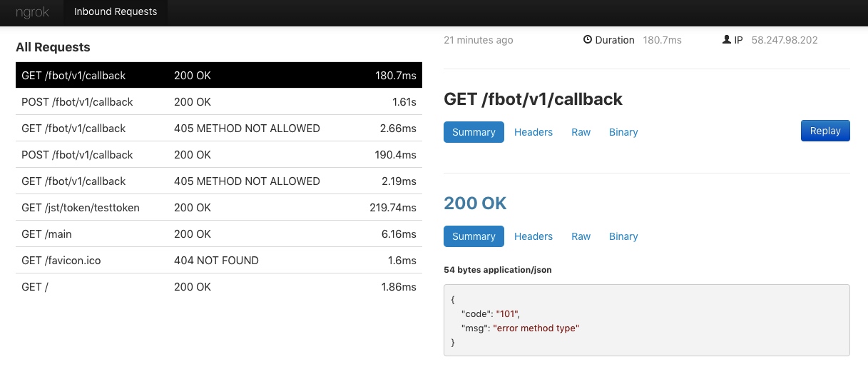This screenshot has width=868, height=377.
Task: Open the GET /favicon.ico 404 request
Action: [218, 261]
